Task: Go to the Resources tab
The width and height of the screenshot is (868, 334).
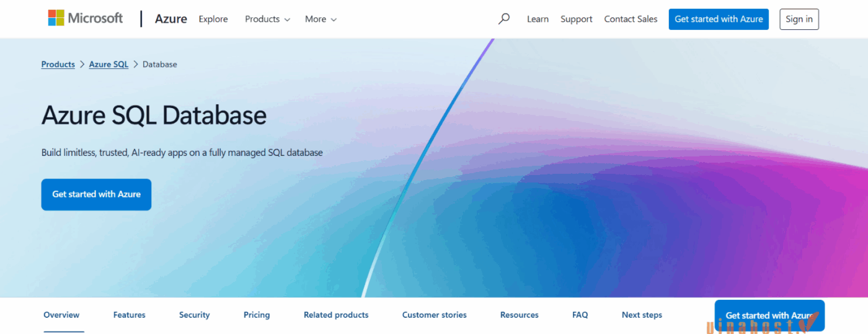Action: click(520, 315)
